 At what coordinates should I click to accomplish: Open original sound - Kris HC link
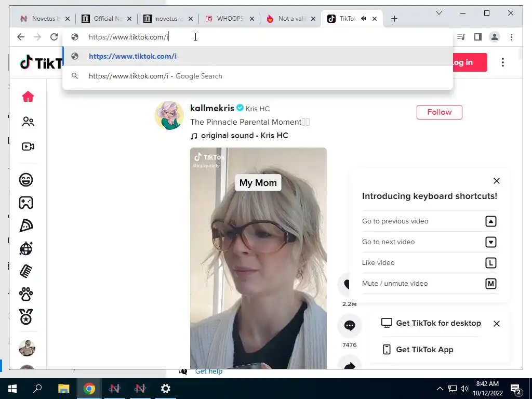tap(240, 136)
